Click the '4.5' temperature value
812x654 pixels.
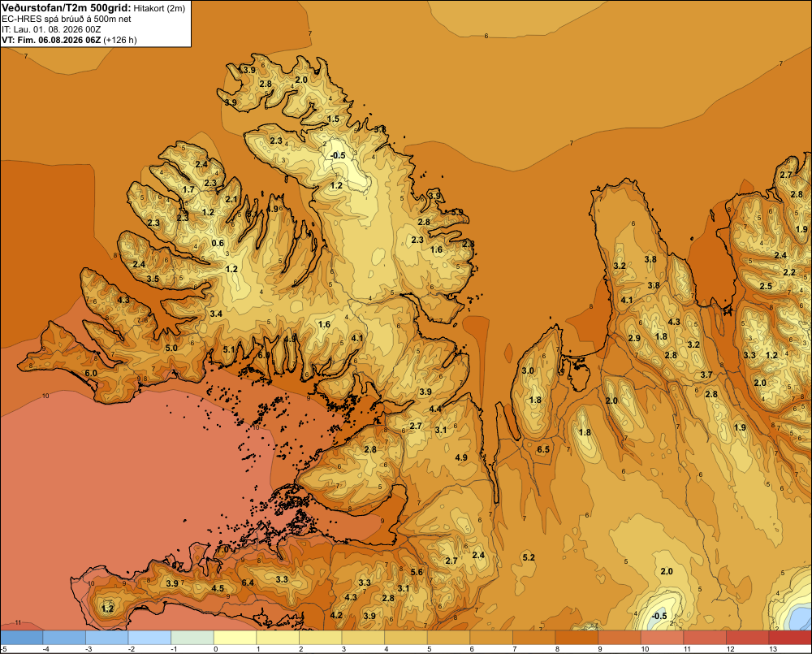218,588
